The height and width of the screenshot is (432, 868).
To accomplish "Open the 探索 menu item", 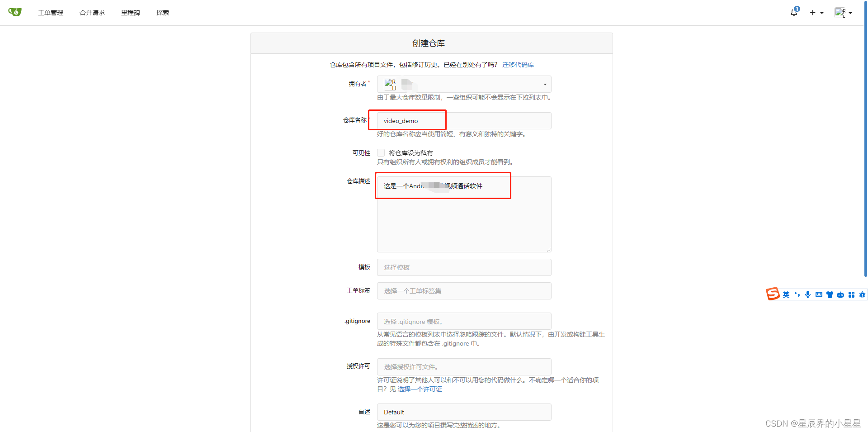I will click(x=162, y=13).
